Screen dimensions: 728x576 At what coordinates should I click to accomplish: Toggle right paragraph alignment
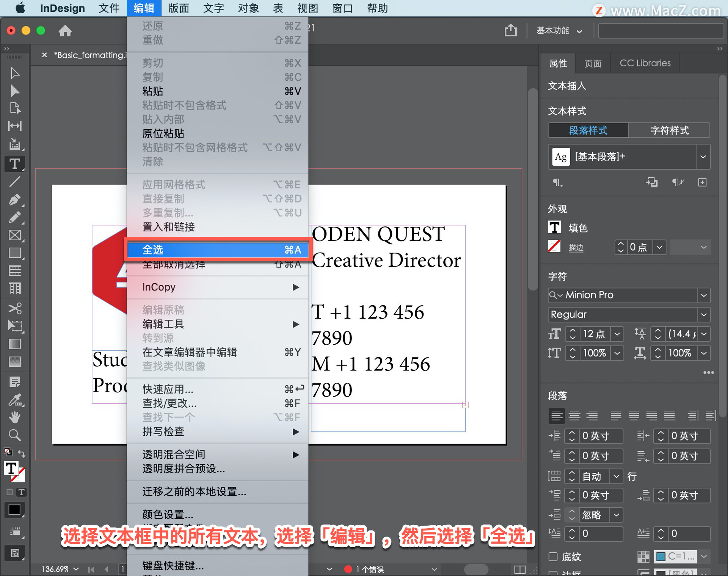pyautogui.click(x=592, y=416)
